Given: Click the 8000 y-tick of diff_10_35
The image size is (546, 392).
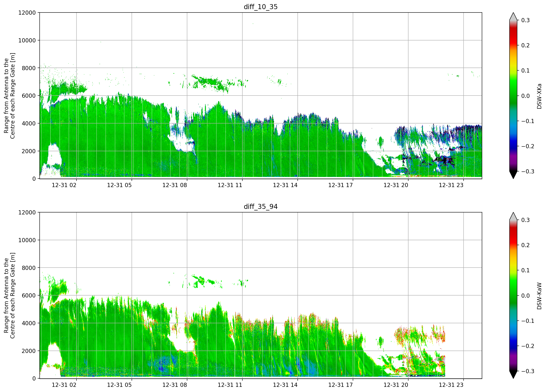Looking at the screenshot, I should (x=29, y=68).
